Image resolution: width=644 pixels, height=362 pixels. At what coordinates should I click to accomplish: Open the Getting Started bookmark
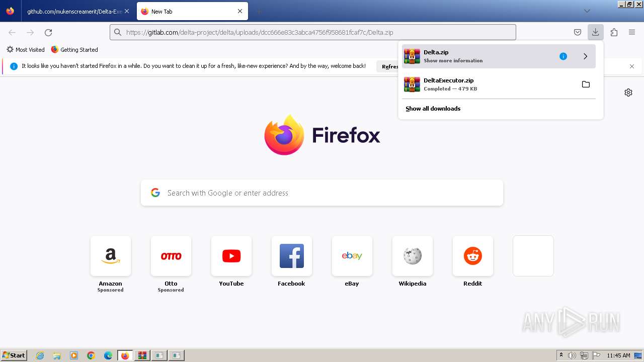pyautogui.click(x=74, y=50)
